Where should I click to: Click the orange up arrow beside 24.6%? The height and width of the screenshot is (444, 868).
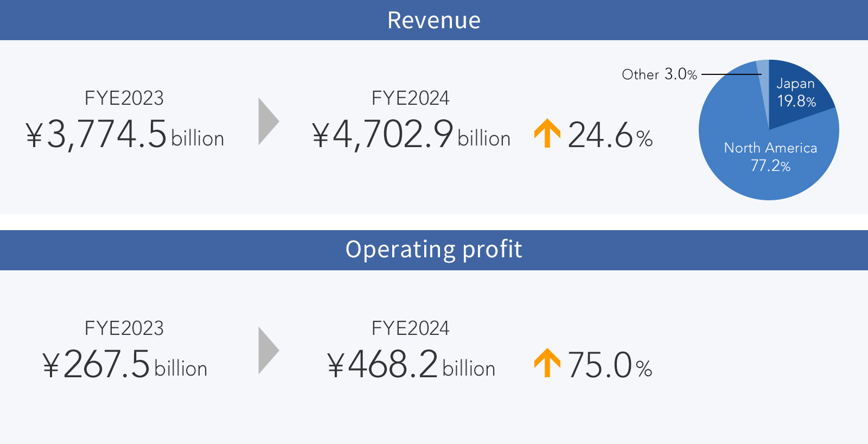click(x=547, y=134)
